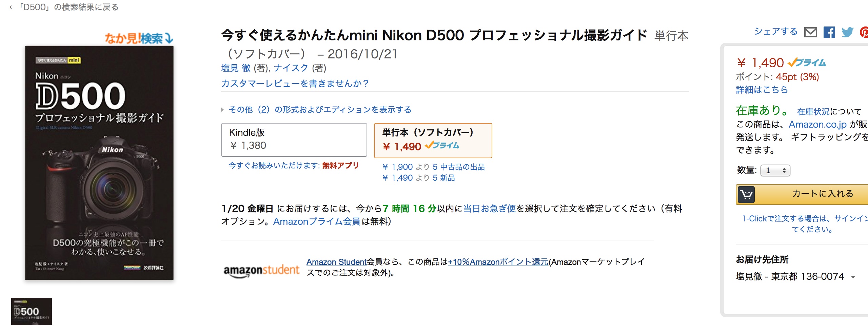Screen dimensions: 868x326
Task: Select the Kindle版 format option
Action: [294, 140]
